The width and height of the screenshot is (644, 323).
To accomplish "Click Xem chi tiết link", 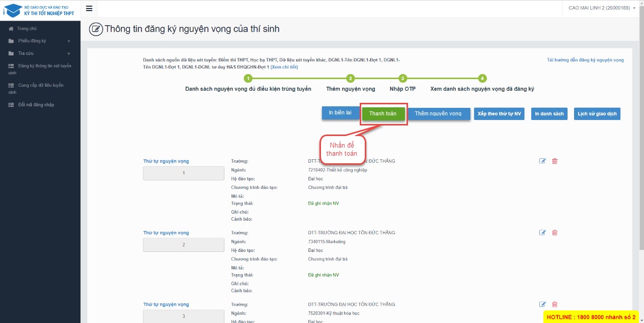I will pos(284,67).
